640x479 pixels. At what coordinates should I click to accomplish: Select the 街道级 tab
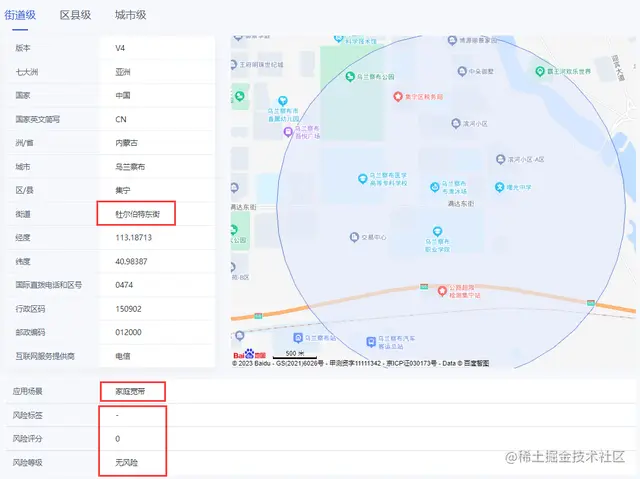[x=20, y=15]
